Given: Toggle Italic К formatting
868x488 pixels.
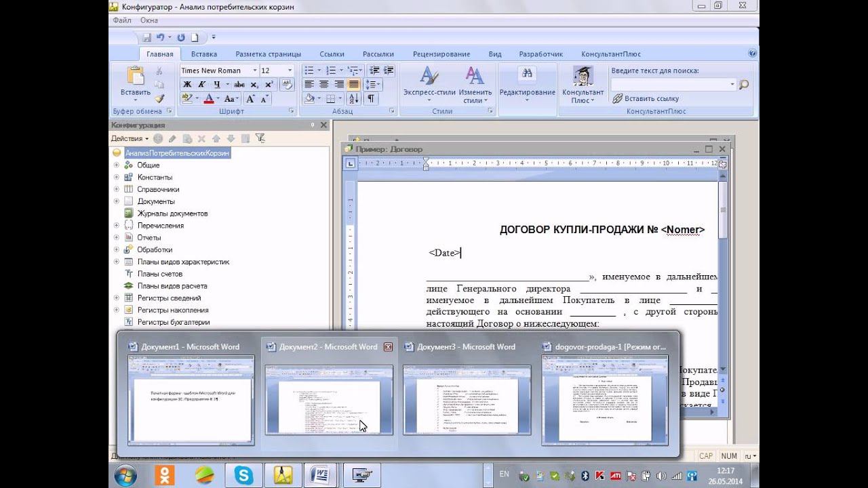Looking at the screenshot, I should tap(201, 85).
